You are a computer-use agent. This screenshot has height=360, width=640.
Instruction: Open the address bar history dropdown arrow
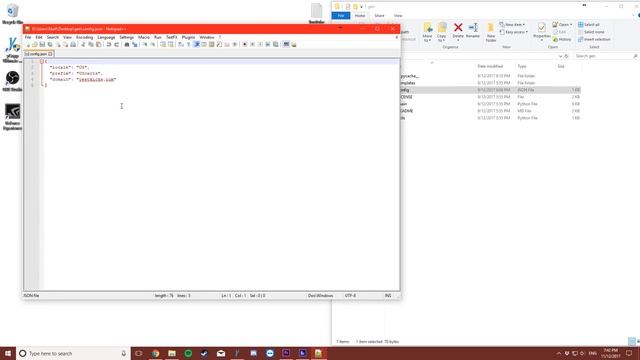coord(560,56)
